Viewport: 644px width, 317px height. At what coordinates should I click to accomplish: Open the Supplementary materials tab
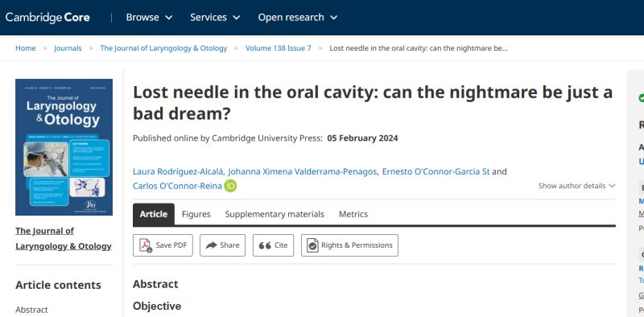pos(275,214)
